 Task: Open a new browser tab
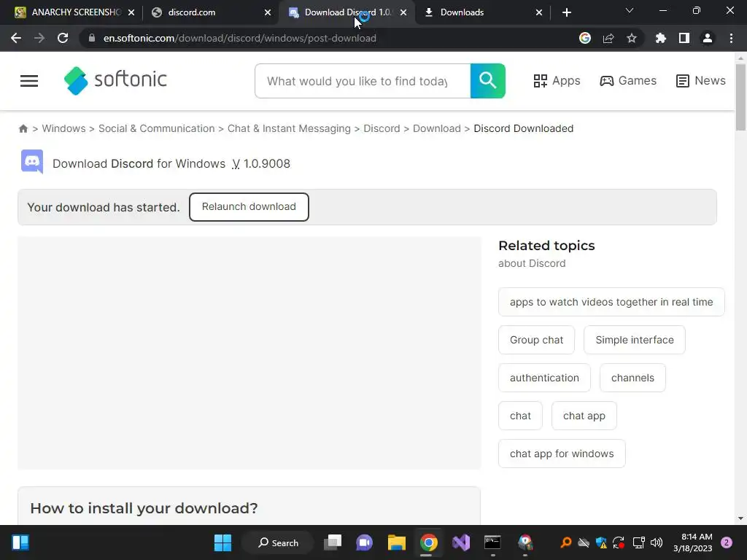(566, 12)
